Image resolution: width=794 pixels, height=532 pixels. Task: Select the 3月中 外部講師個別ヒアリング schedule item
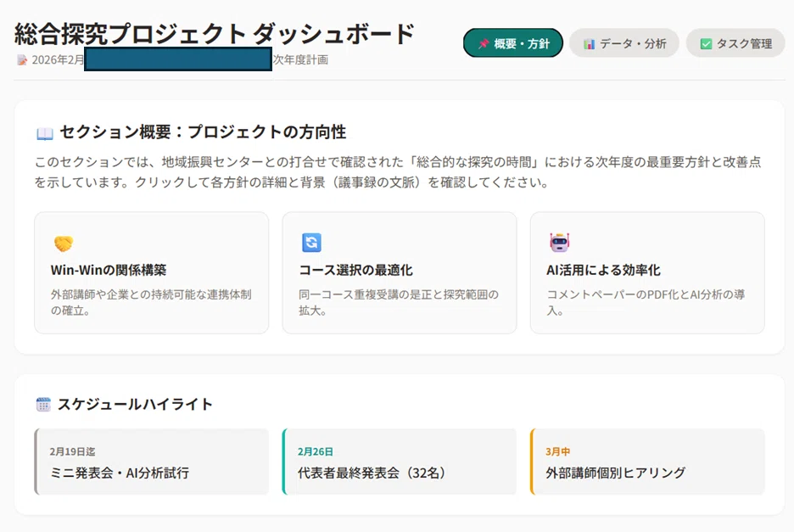pyautogui.click(x=647, y=462)
